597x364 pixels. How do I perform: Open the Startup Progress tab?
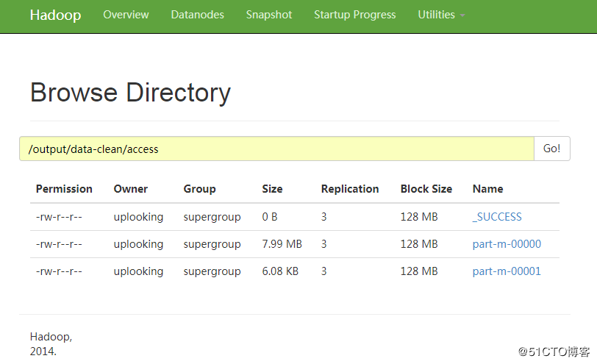(354, 15)
